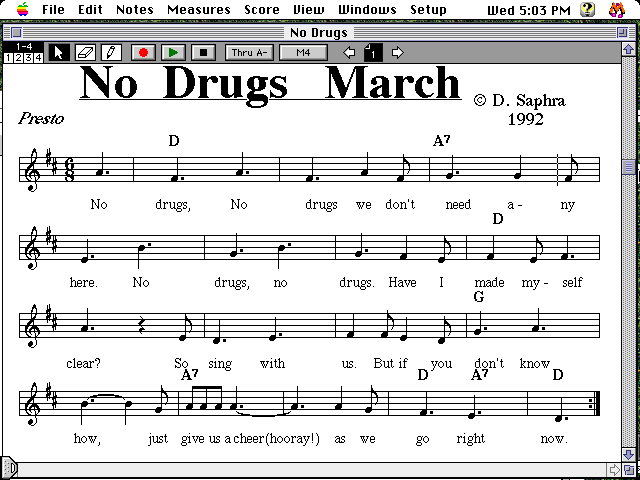Open the Edit menu
This screenshot has height=480, width=640.
tap(90, 9)
